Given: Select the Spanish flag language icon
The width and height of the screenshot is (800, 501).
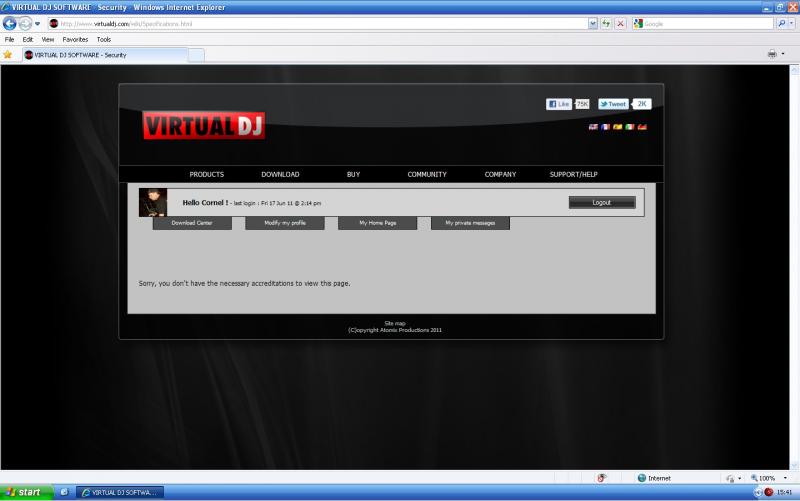Looking at the screenshot, I should tap(617, 127).
